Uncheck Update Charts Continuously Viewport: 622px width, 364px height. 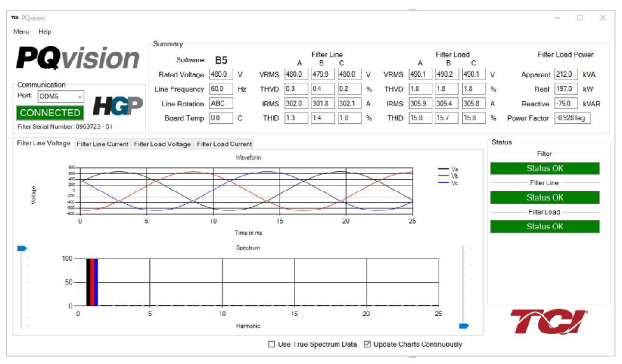pyautogui.click(x=367, y=344)
